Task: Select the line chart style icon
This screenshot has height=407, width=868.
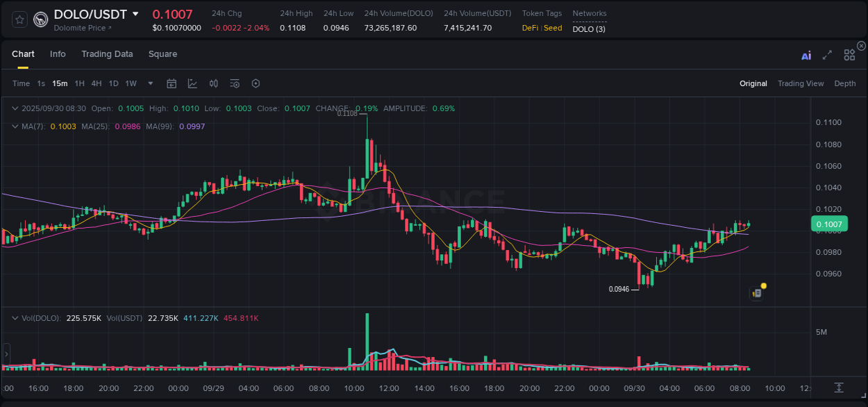Action: (x=192, y=83)
